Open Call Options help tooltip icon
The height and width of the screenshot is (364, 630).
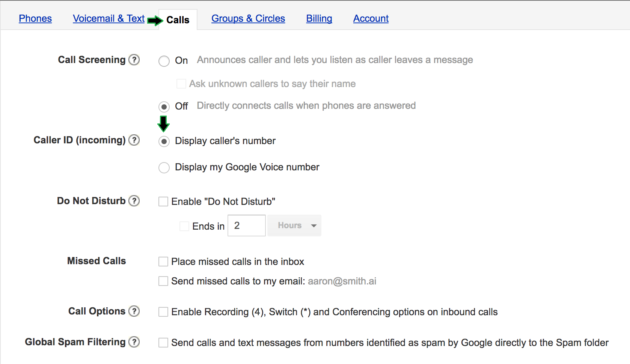pos(134,311)
